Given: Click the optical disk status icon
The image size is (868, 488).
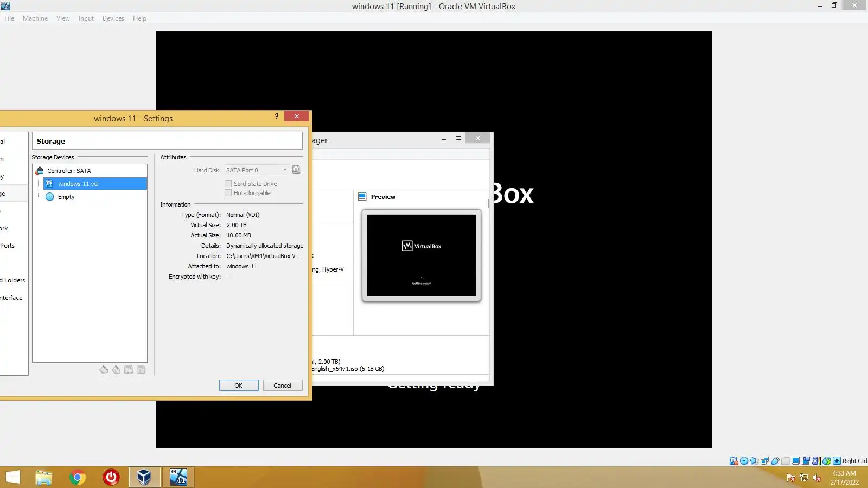Looking at the screenshot, I should pos(744,461).
